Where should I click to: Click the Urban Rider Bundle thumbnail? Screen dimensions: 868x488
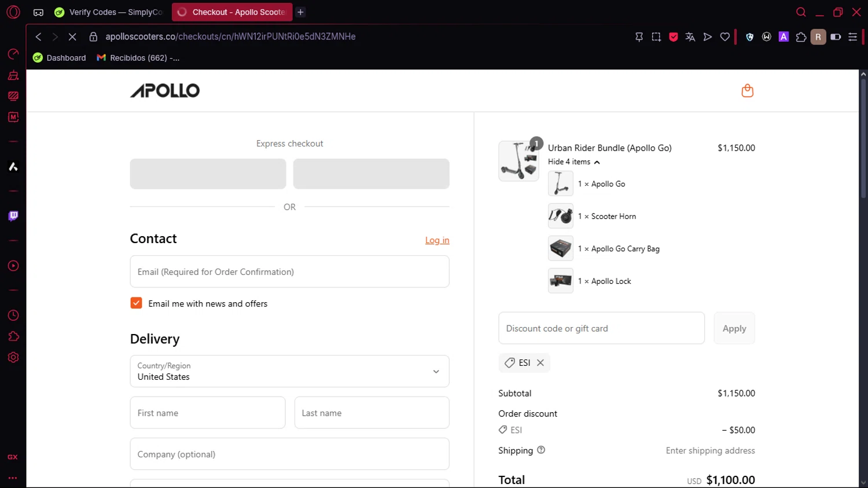[x=518, y=161]
